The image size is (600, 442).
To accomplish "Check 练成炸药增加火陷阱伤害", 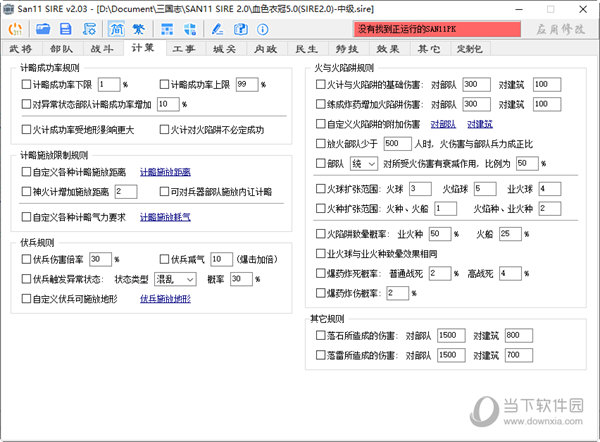I will coord(320,104).
